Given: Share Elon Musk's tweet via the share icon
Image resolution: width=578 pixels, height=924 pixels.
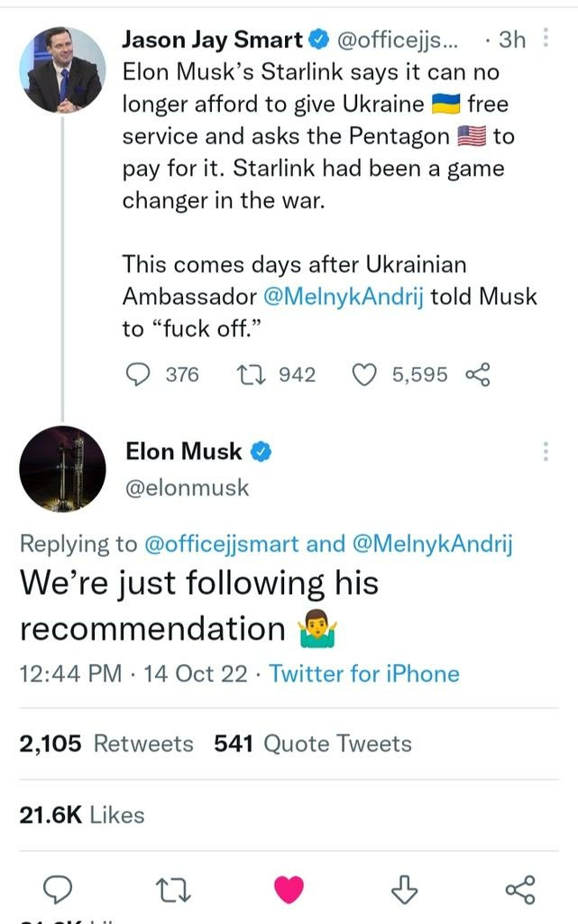Looking at the screenshot, I should pos(520,890).
